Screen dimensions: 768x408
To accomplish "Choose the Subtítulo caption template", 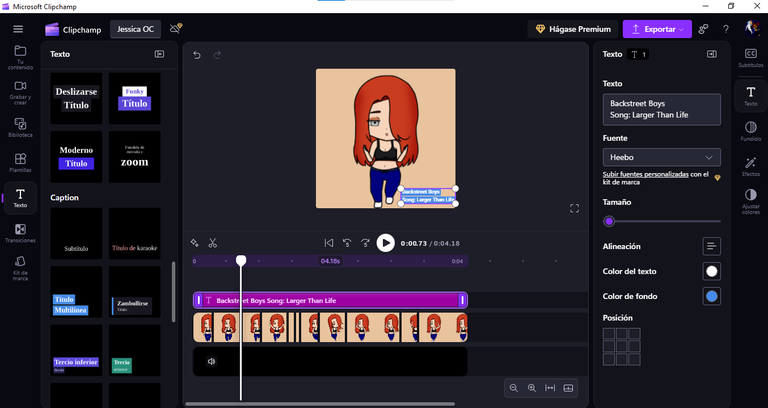I will click(76, 234).
